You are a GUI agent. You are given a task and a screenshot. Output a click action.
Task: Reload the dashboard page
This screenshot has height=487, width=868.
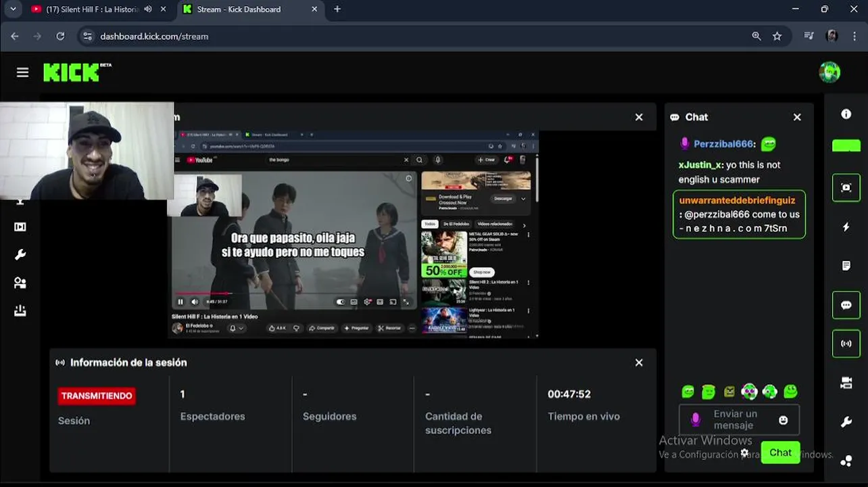[x=60, y=37]
